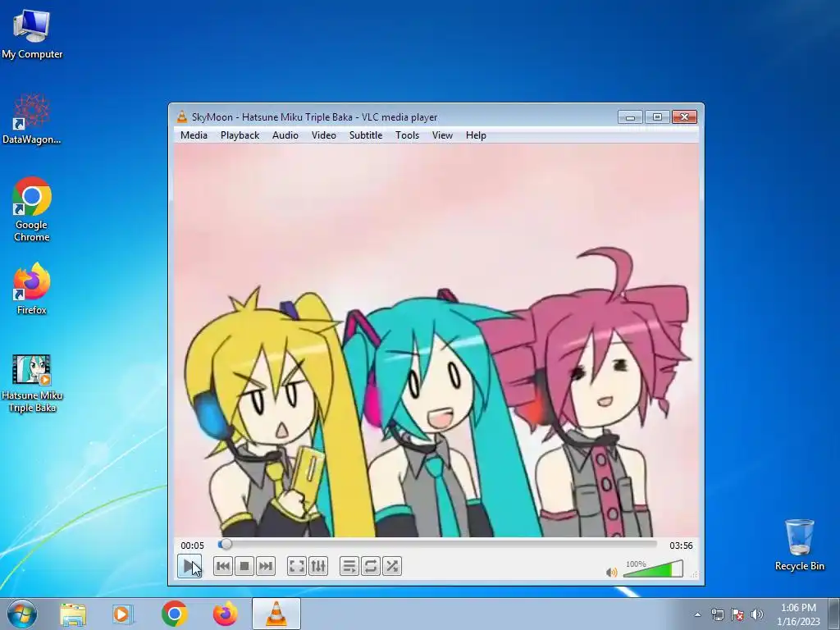
Task: Launch Windows Media Player from taskbar
Action: tap(122, 614)
